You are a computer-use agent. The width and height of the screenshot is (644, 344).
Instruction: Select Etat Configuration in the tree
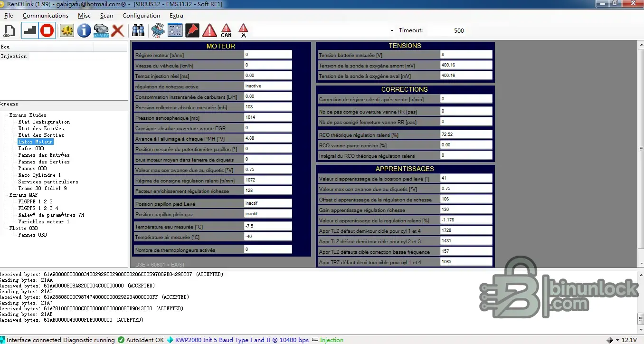coord(44,122)
